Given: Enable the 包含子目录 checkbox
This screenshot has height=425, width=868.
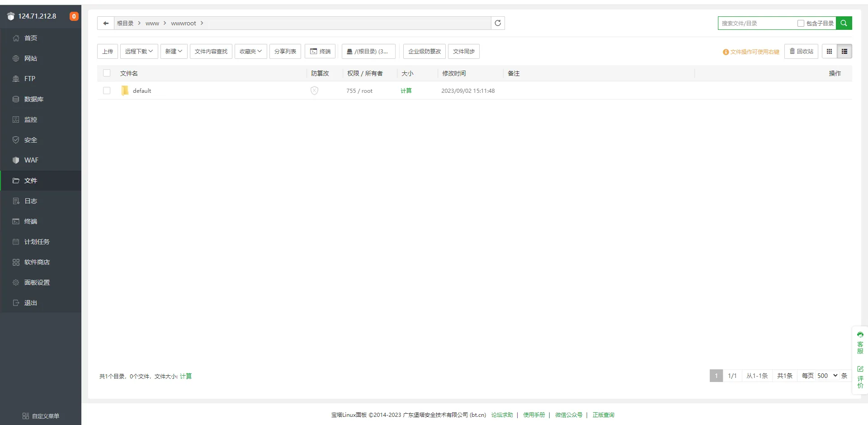Looking at the screenshot, I should [801, 23].
